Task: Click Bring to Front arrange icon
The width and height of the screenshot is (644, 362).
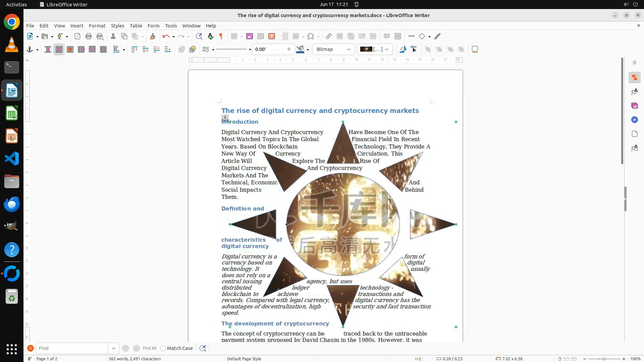Action: 134,49
